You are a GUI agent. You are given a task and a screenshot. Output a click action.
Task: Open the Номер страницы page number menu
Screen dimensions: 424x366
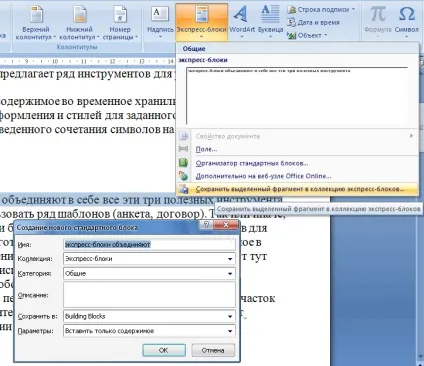[x=120, y=23]
